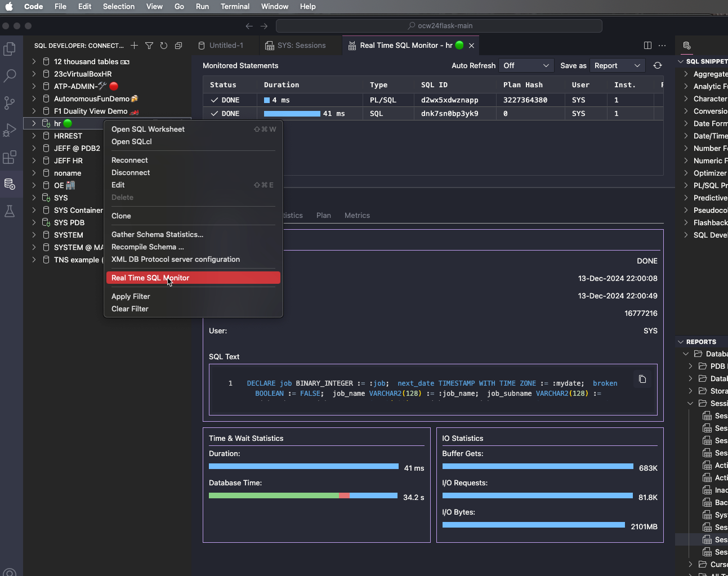Collapse all connections in the tree
Image resolution: width=728 pixels, height=576 pixels.
(x=178, y=46)
